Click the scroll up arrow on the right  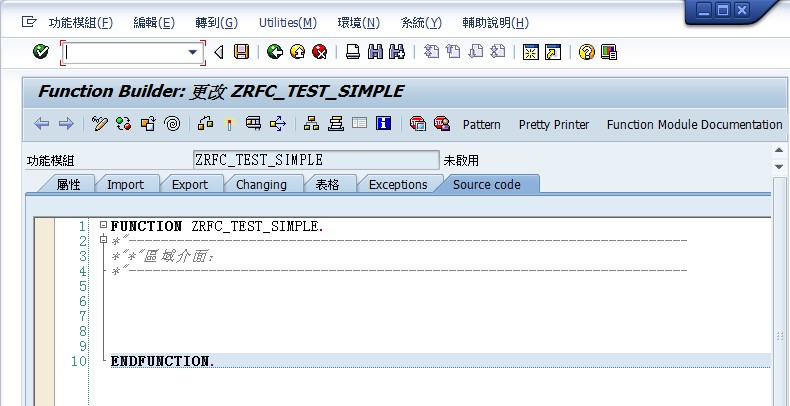pos(779,150)
